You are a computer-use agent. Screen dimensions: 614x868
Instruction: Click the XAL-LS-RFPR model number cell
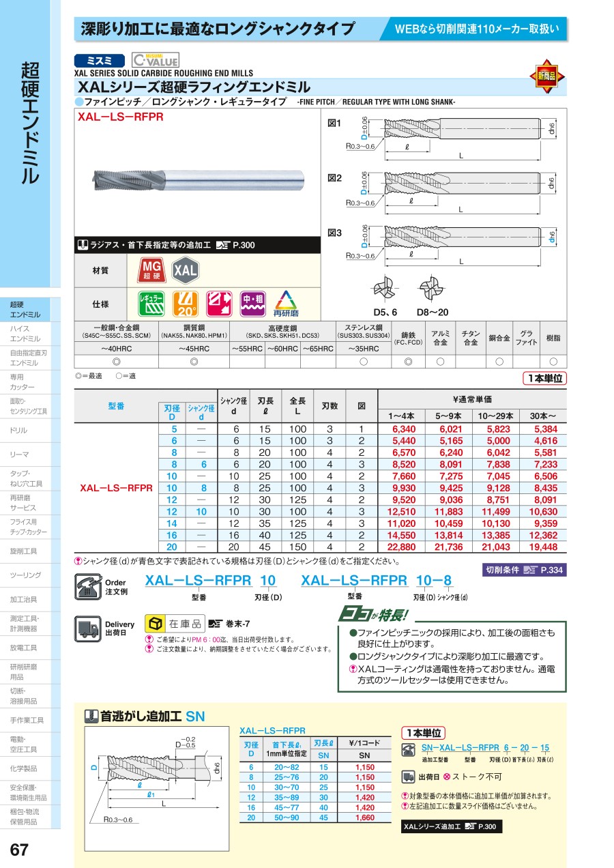click(x=116, y=488)
